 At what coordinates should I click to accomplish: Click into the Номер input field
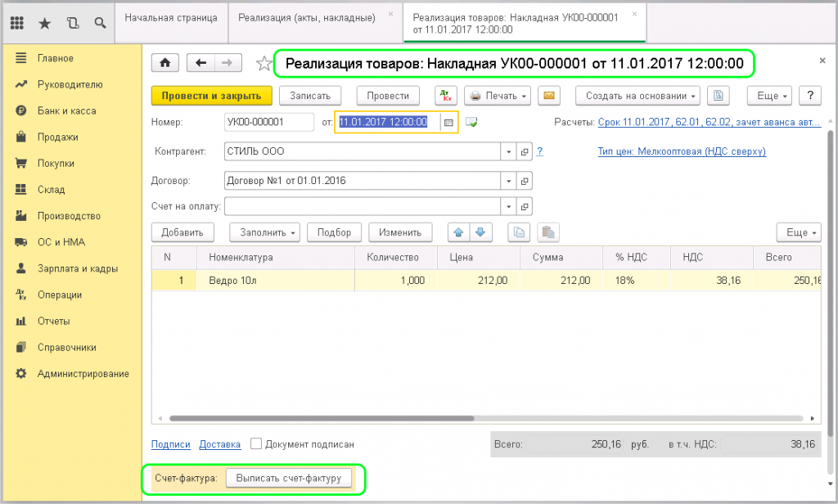pyautogui.click(x=268, y=123)
